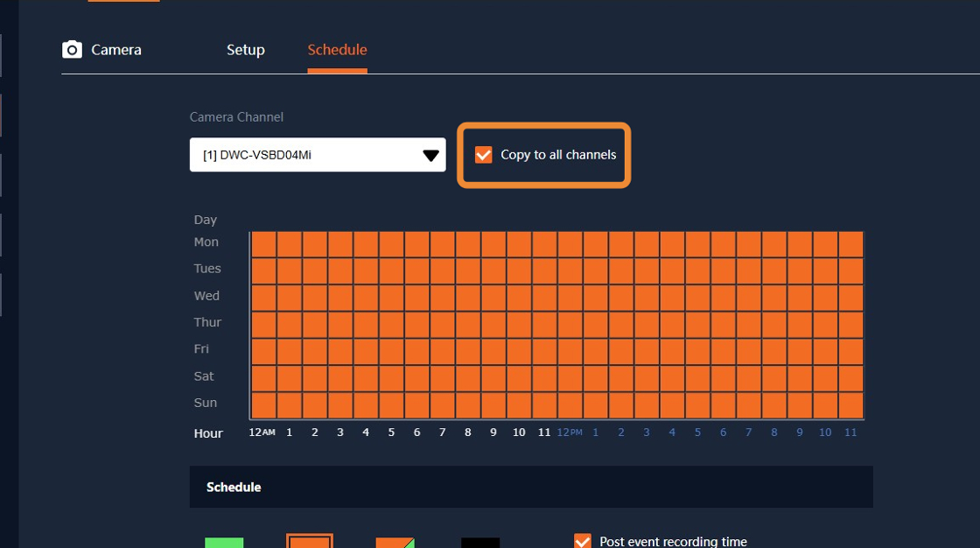Viewport: 980px width, 548px height.
Task: Click the Wed day label
Action: pos(206,296)
